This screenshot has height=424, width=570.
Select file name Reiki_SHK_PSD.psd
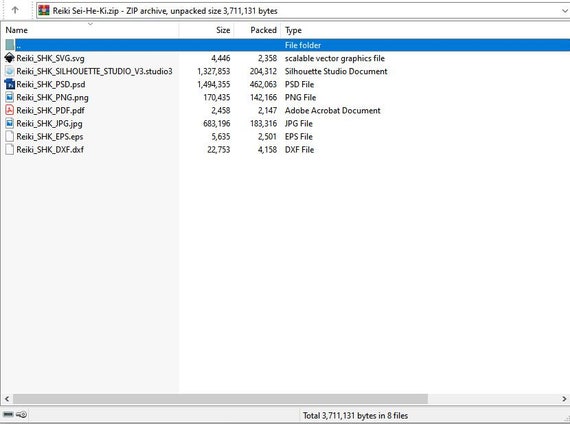pyautogui.click(x=51, y=84)
